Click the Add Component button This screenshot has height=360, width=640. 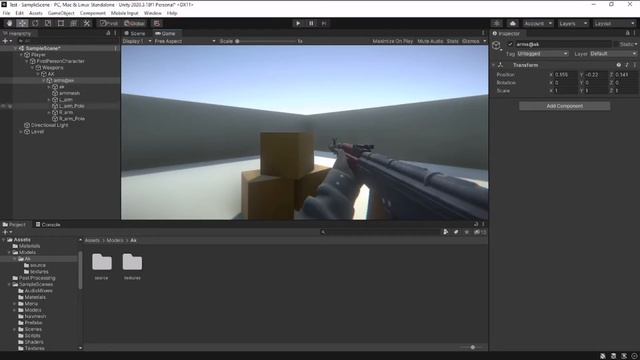564,106
